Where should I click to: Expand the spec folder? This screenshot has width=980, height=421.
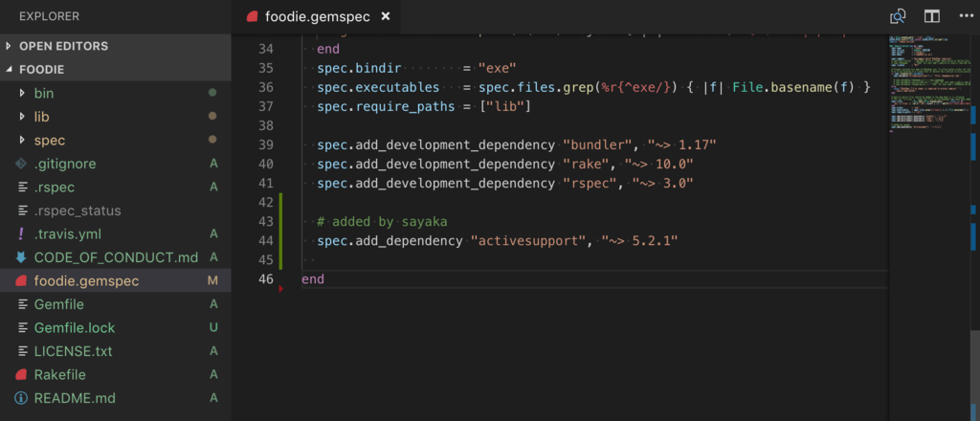click(x=49, y=140)
